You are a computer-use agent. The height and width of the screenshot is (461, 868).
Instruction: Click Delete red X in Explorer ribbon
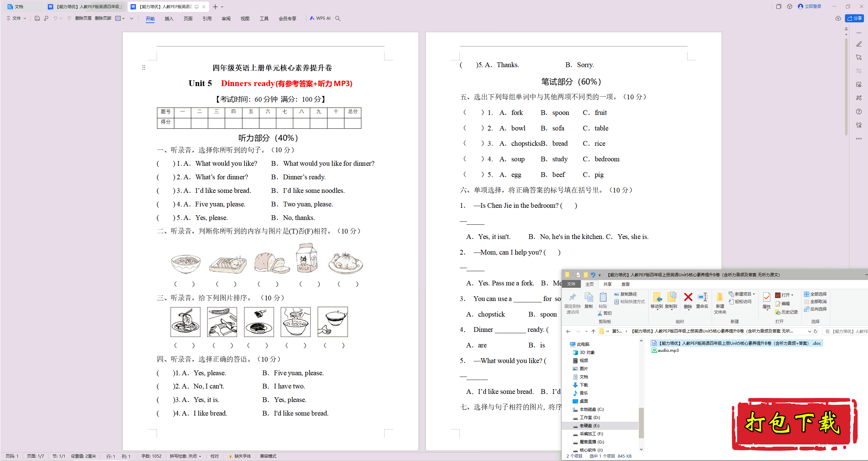click(x=688, y=301)
